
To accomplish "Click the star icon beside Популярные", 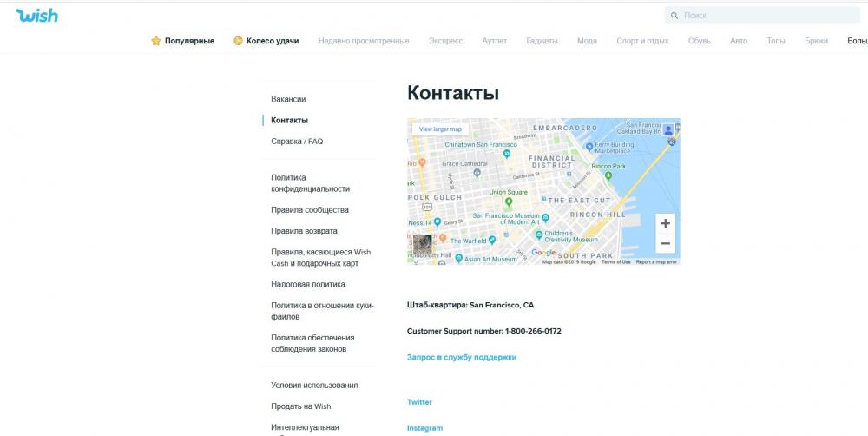I will [156, 41].
